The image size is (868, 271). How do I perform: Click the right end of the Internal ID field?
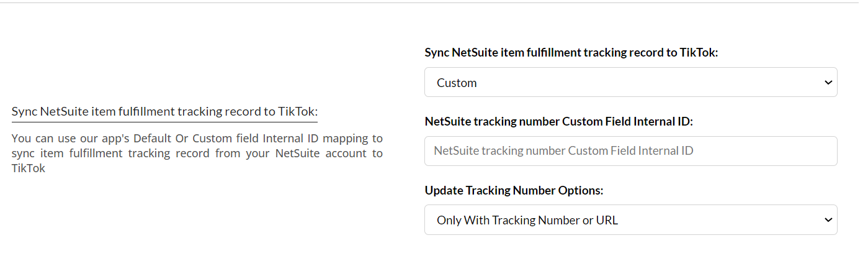coord(819,151)
